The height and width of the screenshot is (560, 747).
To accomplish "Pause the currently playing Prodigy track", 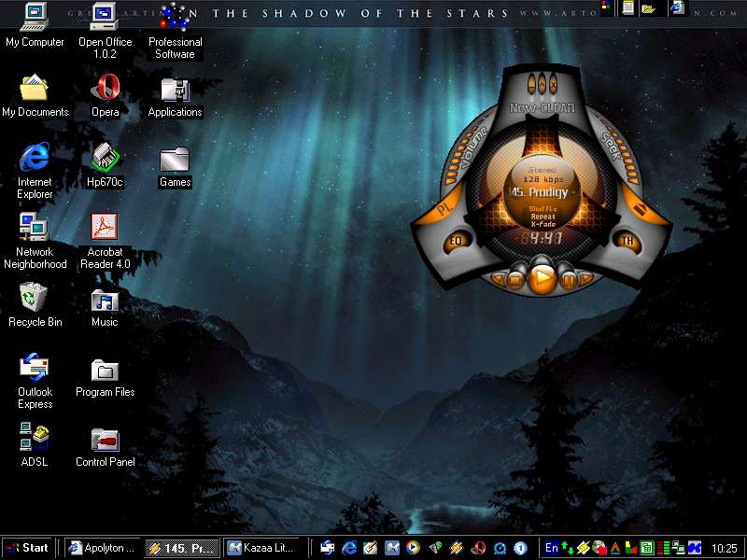I will tap(571, 278).
